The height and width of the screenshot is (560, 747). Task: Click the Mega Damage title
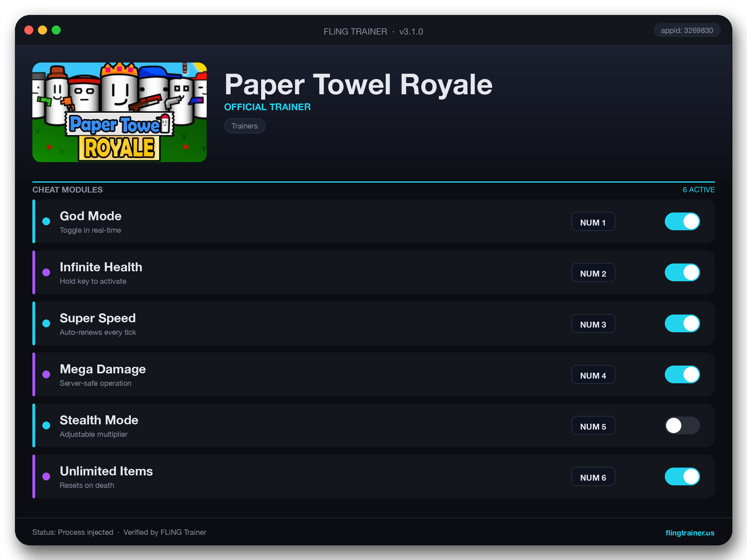[x=103, y=369]
